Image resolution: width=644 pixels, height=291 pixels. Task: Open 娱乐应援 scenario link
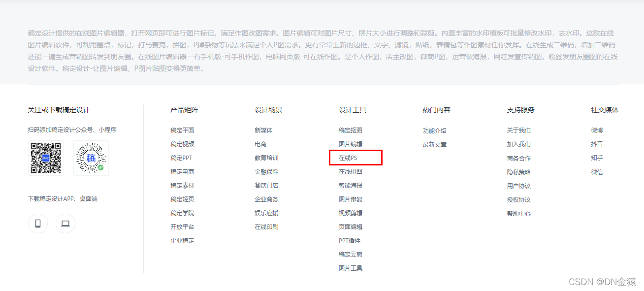[266, 213]
